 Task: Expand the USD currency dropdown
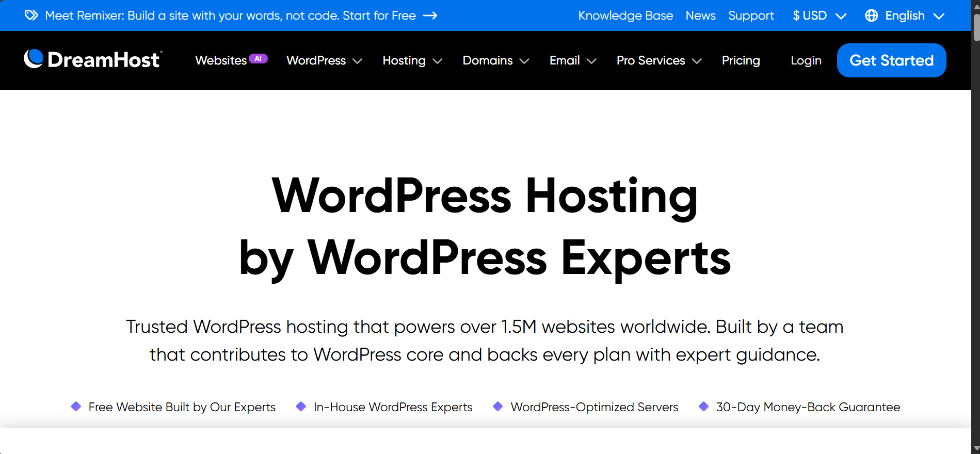[820, 15]
